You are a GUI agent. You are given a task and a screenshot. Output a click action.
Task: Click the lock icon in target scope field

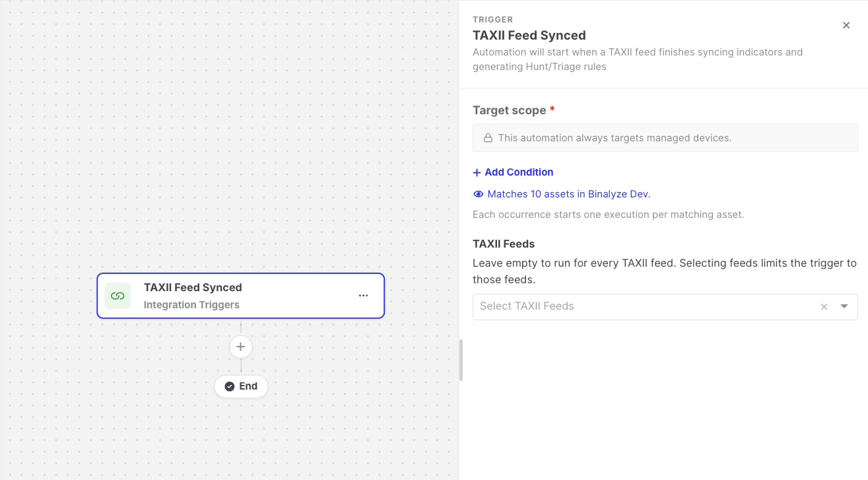pyautogui.click(x=488, y=138)
